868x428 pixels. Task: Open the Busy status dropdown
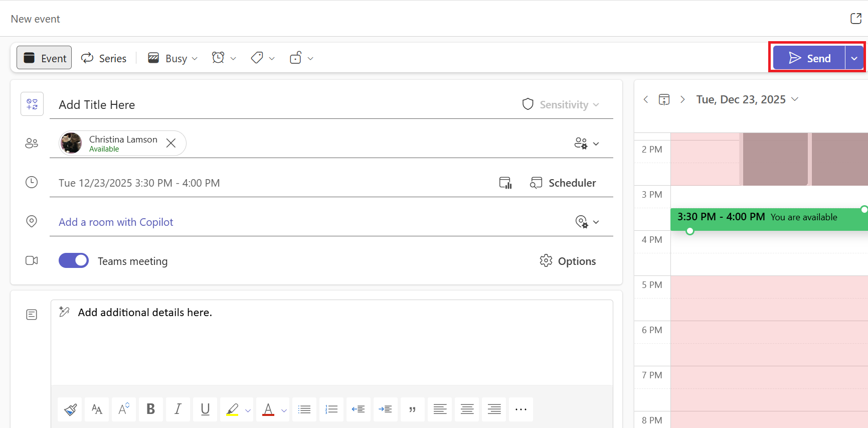click(x=173, y=58)
